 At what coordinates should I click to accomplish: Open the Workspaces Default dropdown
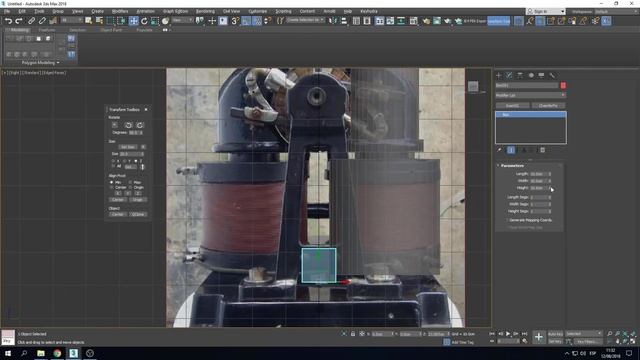pos(617,11)
